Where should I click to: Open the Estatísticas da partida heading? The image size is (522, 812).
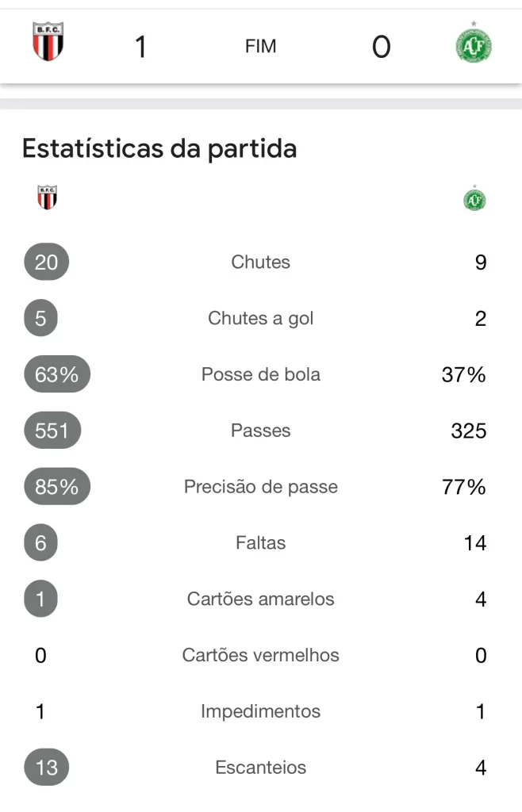159,149
